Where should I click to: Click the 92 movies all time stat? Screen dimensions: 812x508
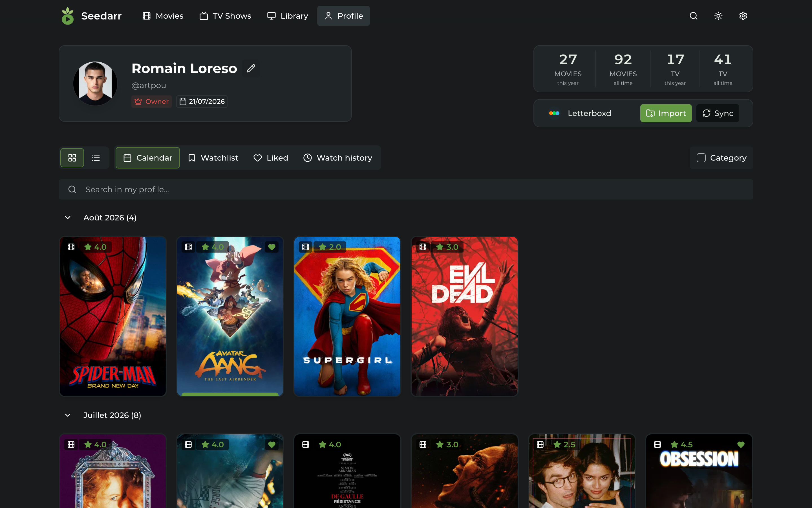(623, 69)
